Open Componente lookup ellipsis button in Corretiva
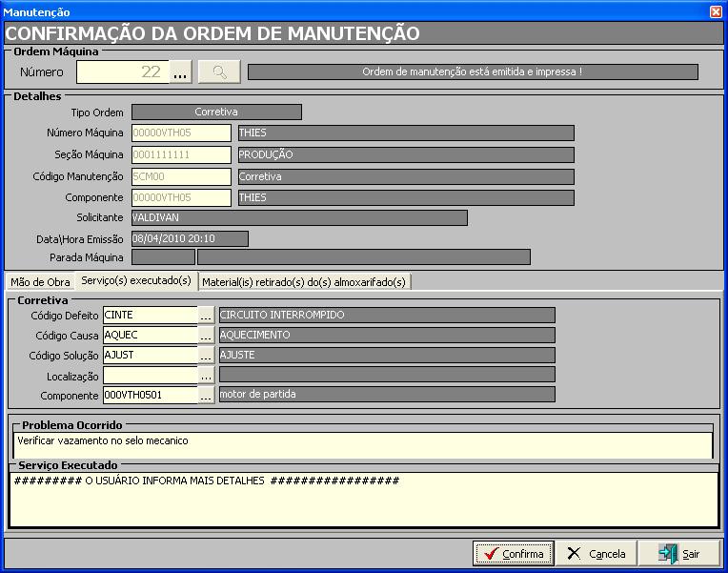 coord(206,395)
